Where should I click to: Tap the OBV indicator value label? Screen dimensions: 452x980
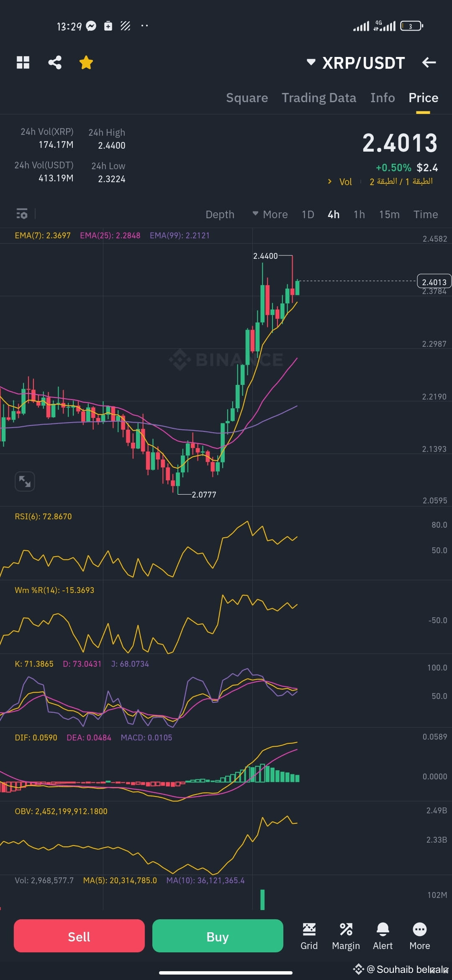61,811
